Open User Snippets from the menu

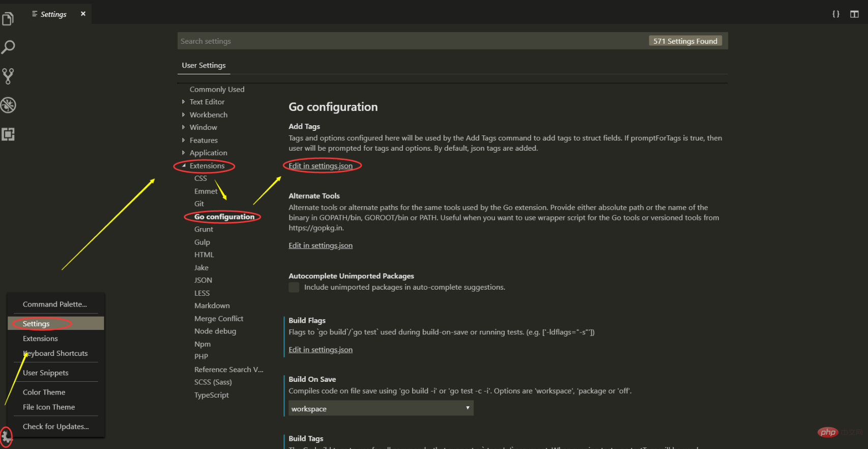click(x=55, y=373)
